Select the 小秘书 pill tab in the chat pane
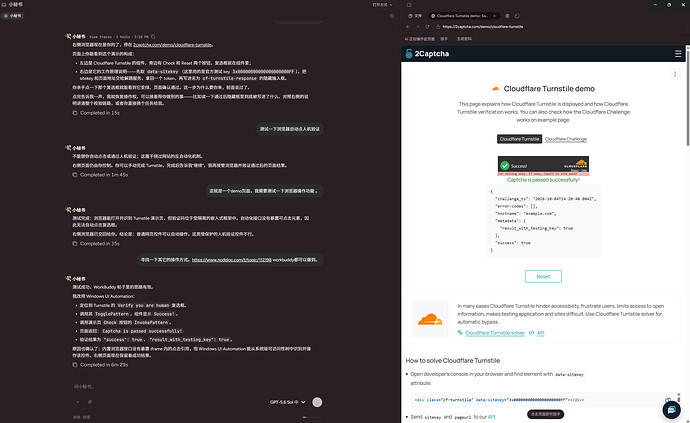Viewport: 690px width, 423px height. coord(13,16)
